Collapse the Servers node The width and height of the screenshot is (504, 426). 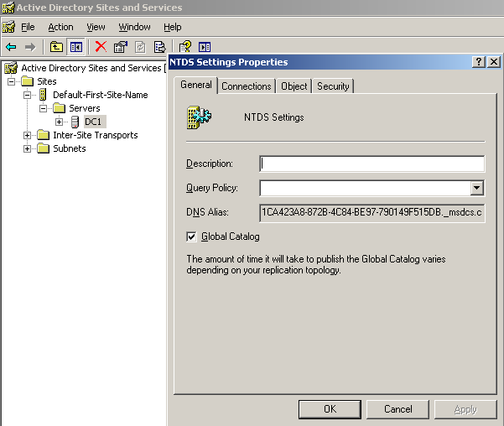click(x=43, y=109)
